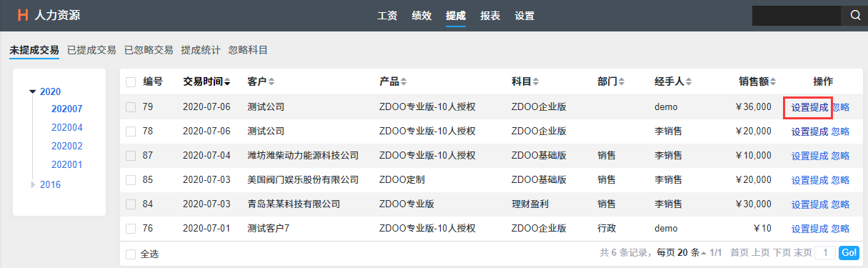Tick the checkbox for record 85
Screen dimensions: 868x268
[x=131, y=180]
